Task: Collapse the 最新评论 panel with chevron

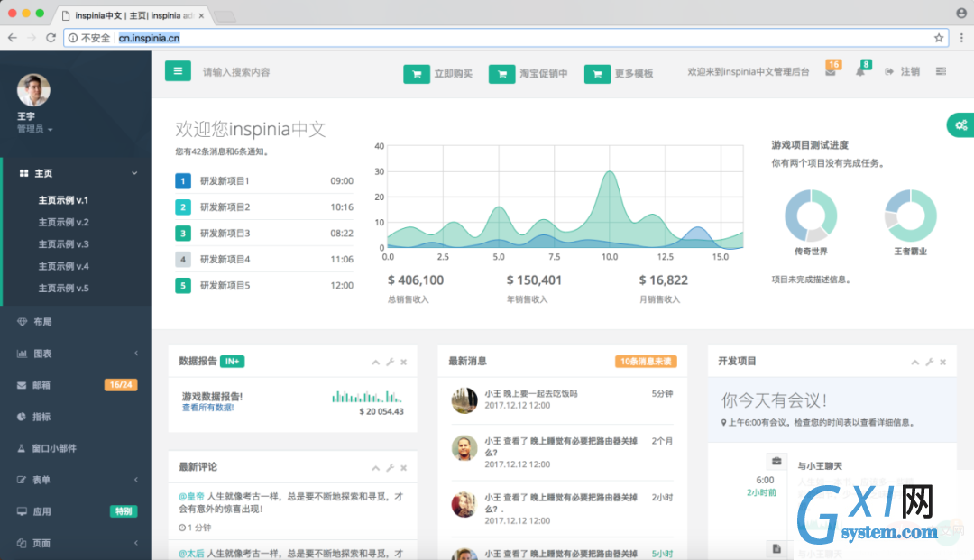Action: click(x=376, y=467)
